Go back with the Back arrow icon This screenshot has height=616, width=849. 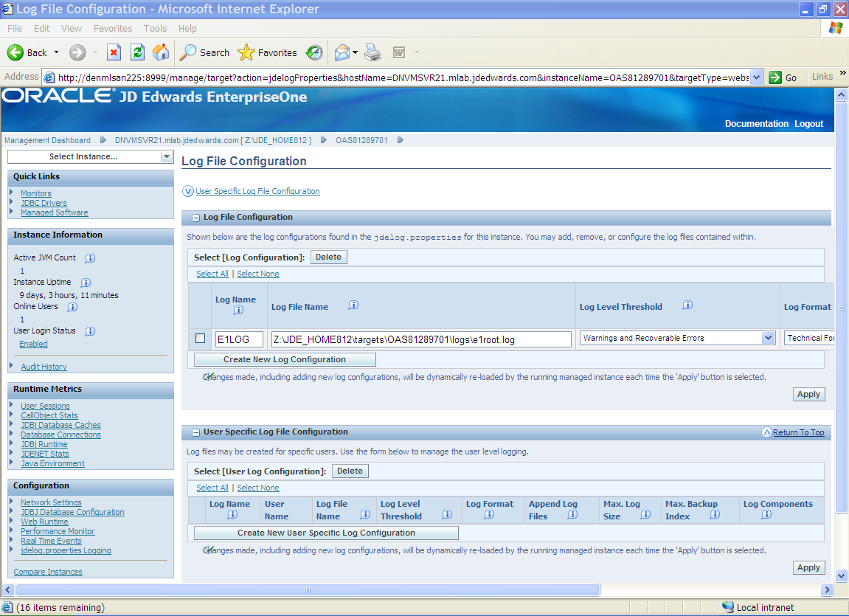[15, 52]
